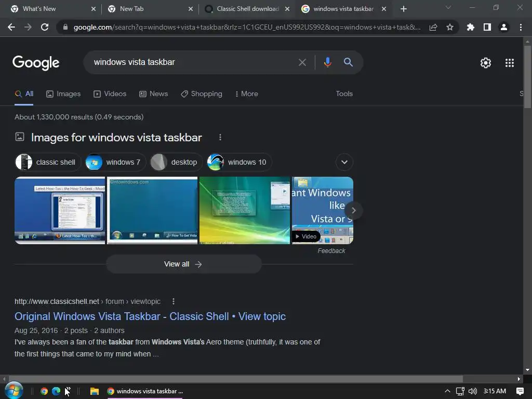532x399 pixels.
Task: Open the Chrome three-dot menu
Action: tap(521, 27)
